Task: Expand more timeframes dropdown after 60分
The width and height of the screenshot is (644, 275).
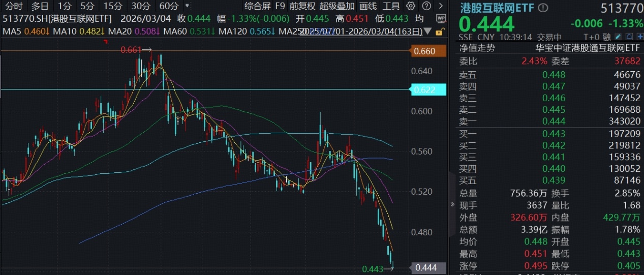Action: coord(187,6)
